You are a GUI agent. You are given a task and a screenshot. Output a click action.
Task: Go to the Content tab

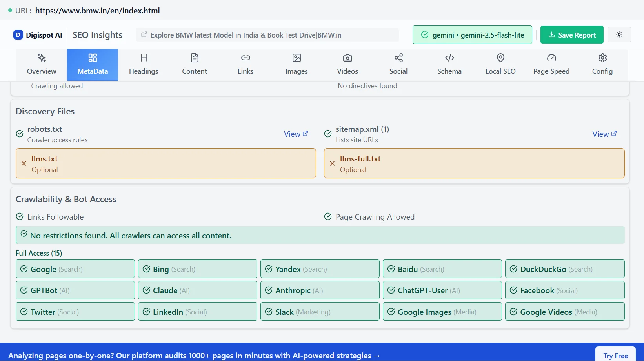tap(195, 65)
